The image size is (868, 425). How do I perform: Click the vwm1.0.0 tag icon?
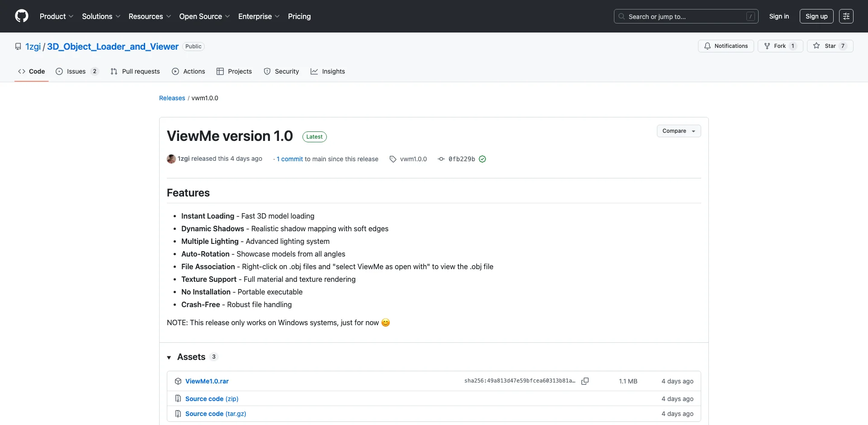tap(393, 159)
